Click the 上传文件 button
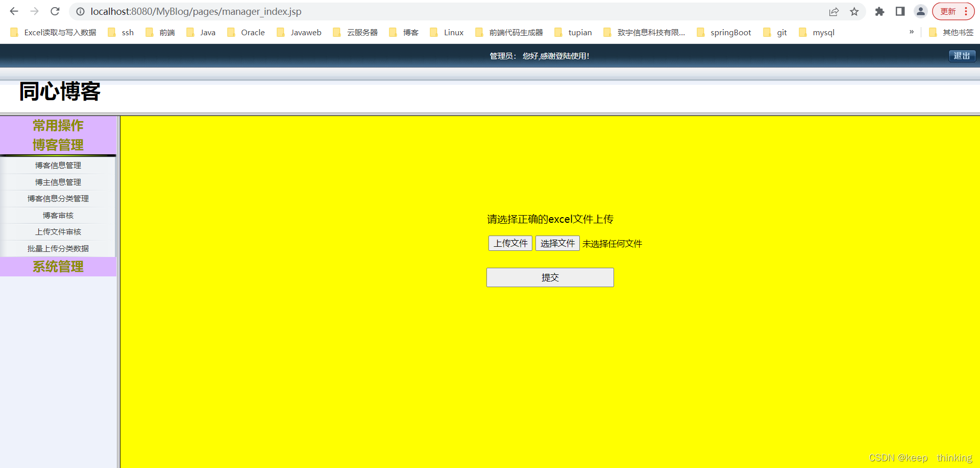This screenshot has width=980, height=468. click(510, 243)
